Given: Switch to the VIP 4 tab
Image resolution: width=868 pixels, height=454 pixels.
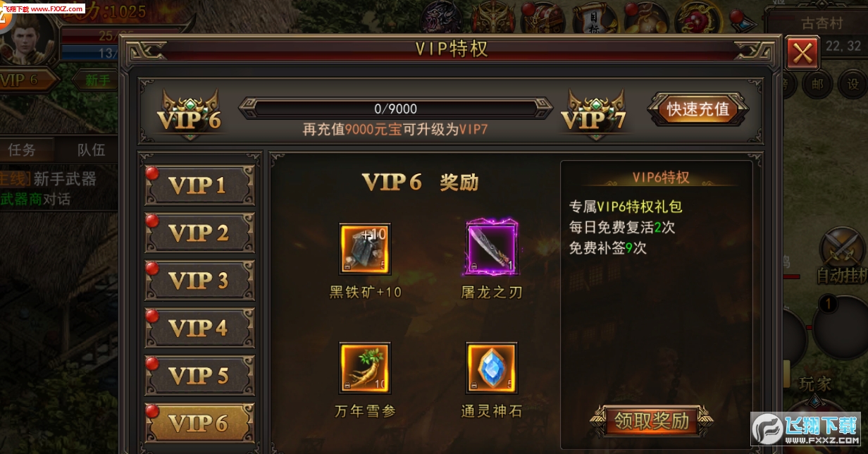Looking at the screenshot, I should [199, 329].
